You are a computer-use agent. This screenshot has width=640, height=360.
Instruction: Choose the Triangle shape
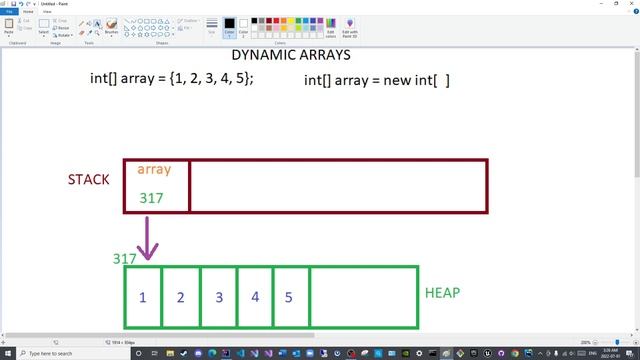tap(167, 21)
